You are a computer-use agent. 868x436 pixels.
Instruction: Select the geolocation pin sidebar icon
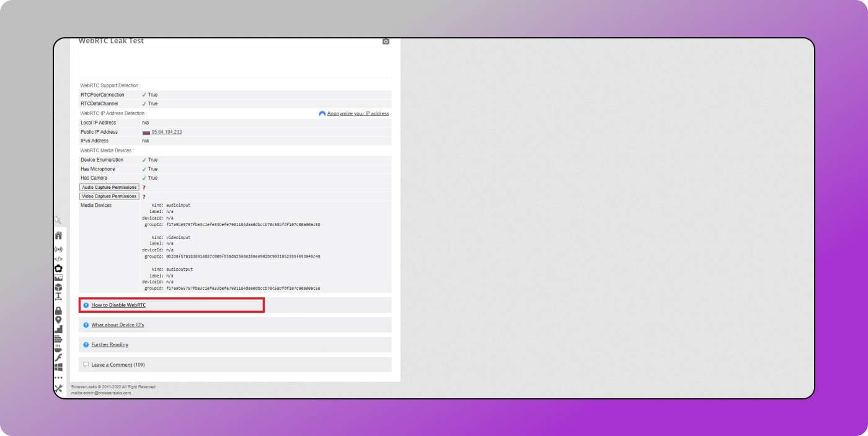click(x=58, y=320)
